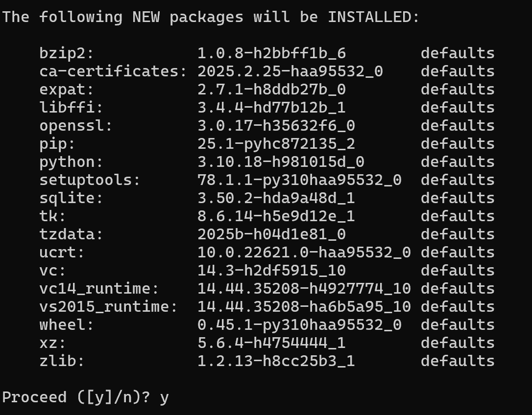532x415 pixels.
Task: Click the defaults channel on the zlib row
Action: pyautogui.click(x=458, y=361)
